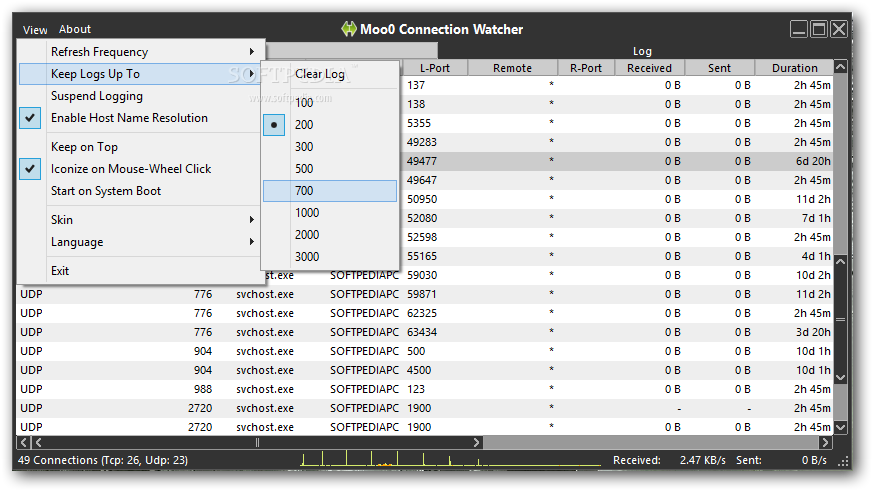Viewport: 873px width, 491px height.
Task: Click the log pane scroll-down arrow
Action: click(x=841, y=377)
